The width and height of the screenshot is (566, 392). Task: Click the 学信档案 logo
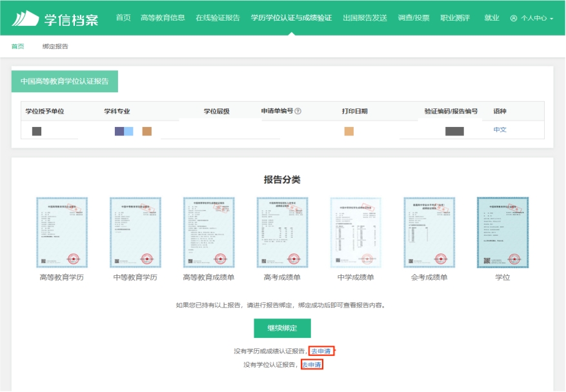pos(55,18)
